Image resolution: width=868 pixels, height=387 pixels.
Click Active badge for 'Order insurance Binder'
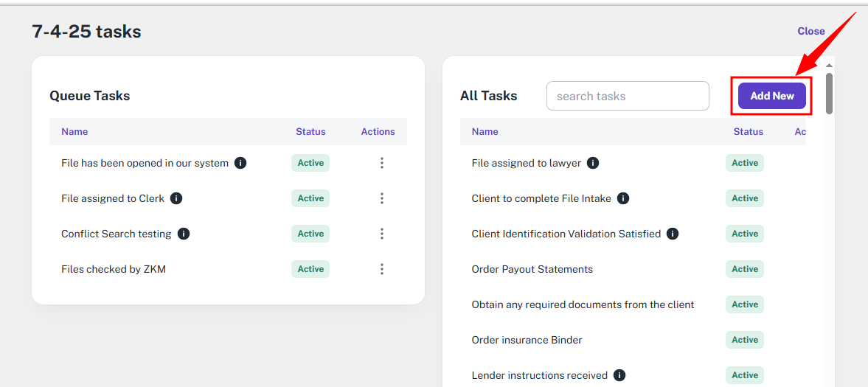pos(744,340)
